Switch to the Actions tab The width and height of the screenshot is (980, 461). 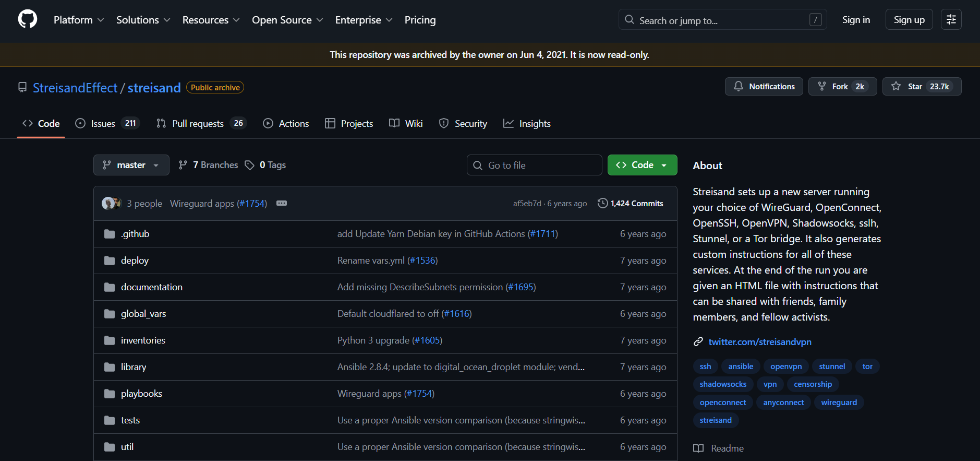pyautogui.click(x=286, y=124)
